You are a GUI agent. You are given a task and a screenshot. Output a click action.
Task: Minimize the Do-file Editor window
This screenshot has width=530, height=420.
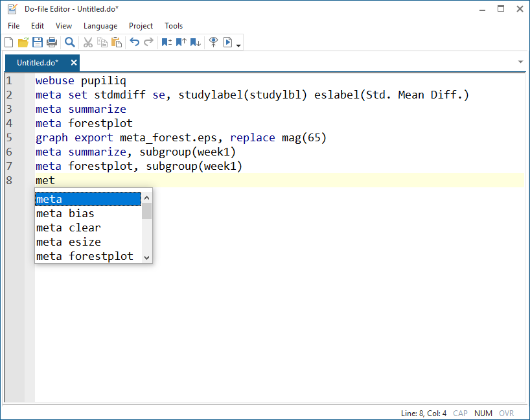(482, 9)
